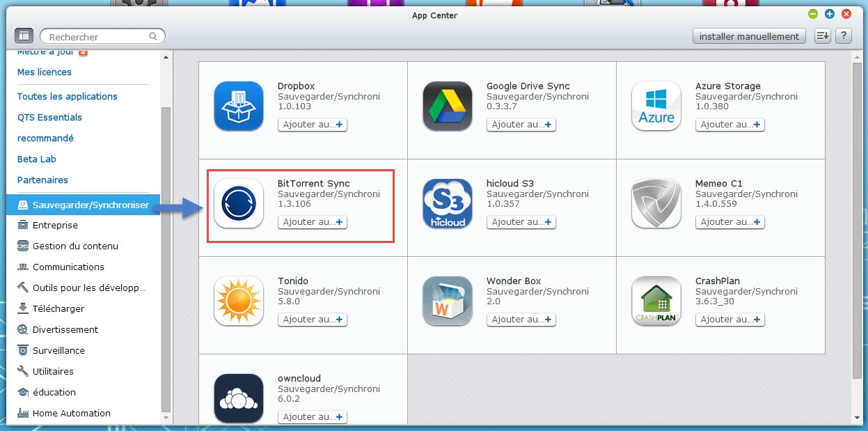Open the CrashPlan app icon
The height and width of the screenshot is (431, 868).
point(656,301)
